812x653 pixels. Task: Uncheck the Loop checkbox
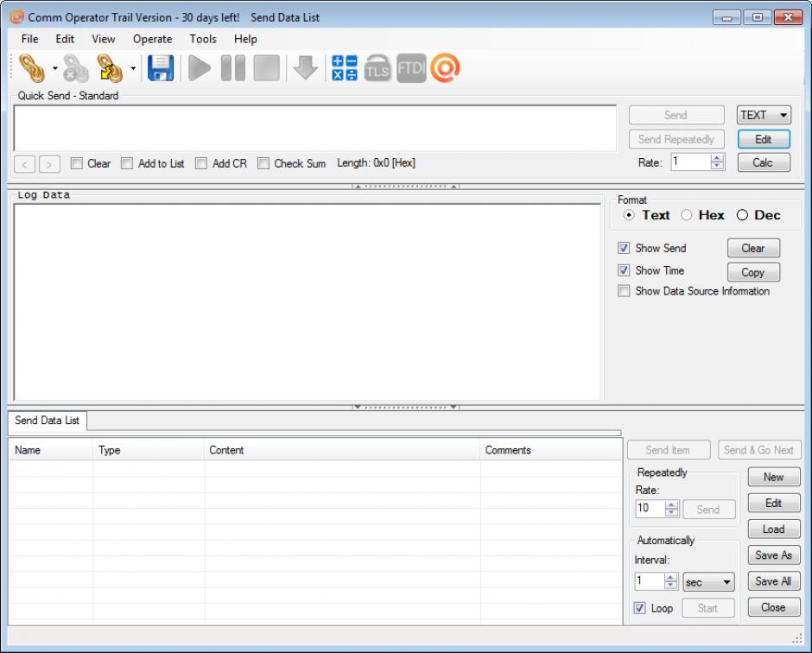tap(640, 608)
